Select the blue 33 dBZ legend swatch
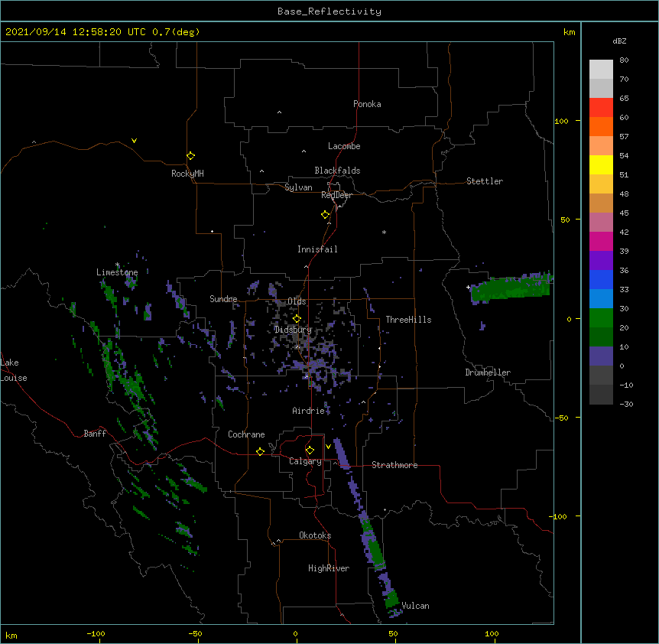 (601, 279)
